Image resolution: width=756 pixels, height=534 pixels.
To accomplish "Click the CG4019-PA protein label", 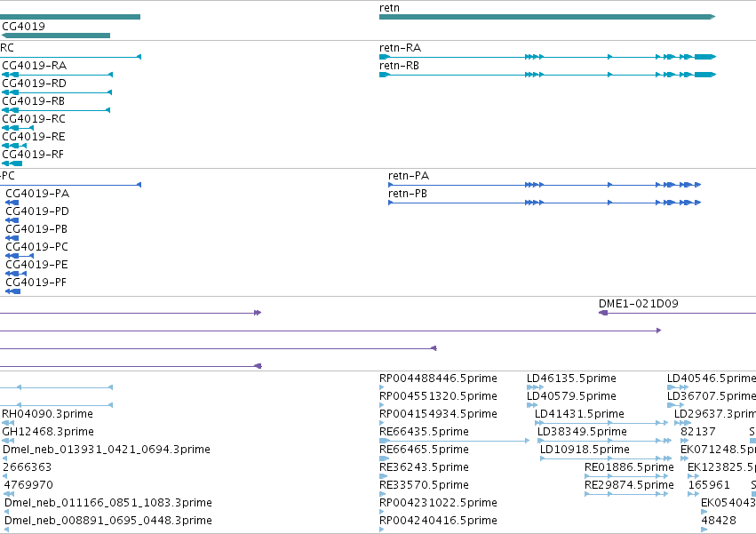I will click(x=37, y=194).
